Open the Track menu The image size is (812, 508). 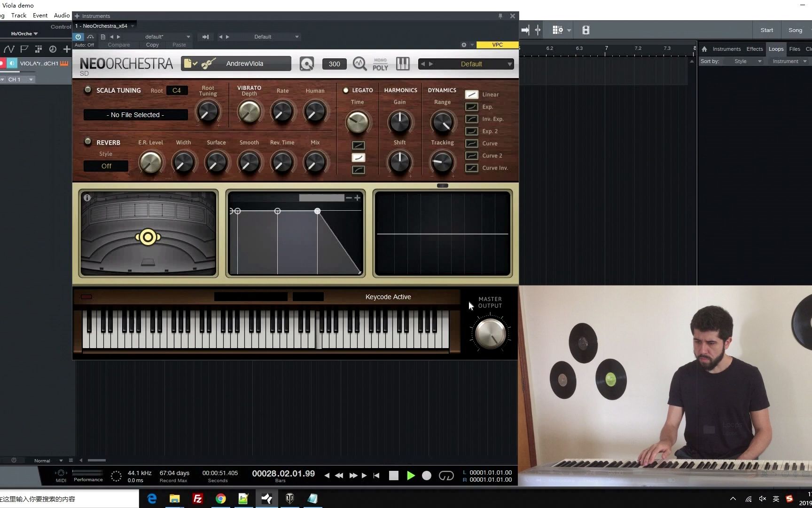tap(19, 16)
